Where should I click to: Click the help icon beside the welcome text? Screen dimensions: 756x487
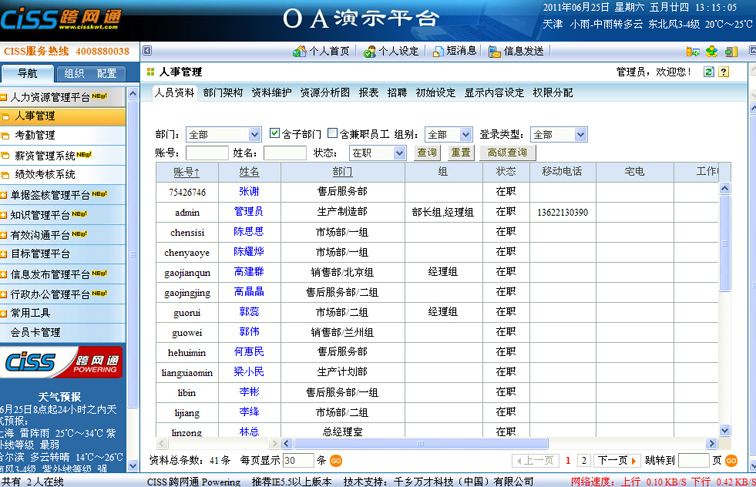pyautogui.click(x=723, y=72)
